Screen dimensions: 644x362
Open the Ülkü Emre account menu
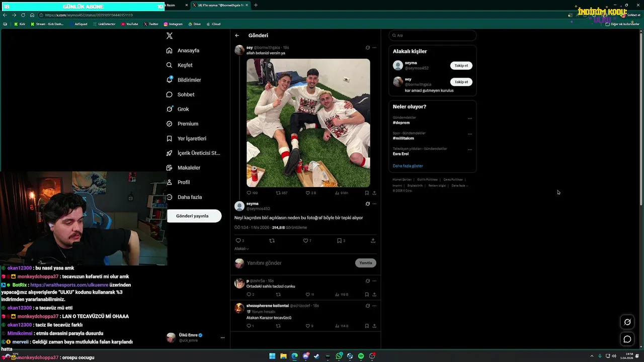(196, 337)
